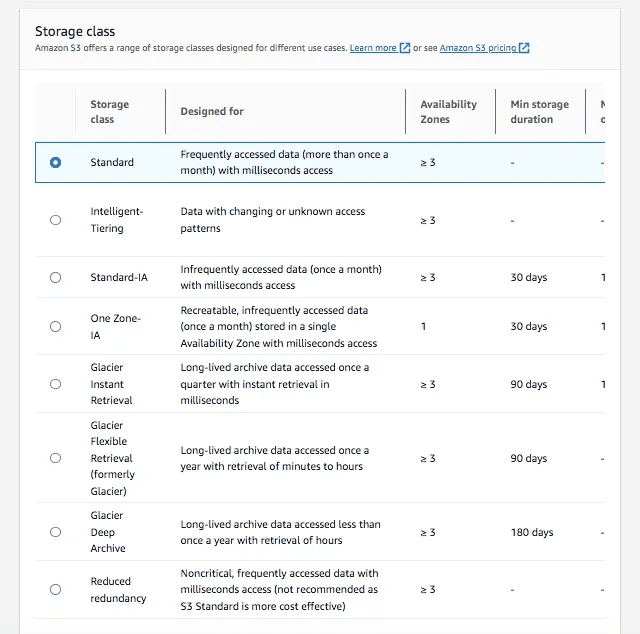The height and width of the screenshot is (634, 640).
Task: Click external-link icon next to Learn more
Action: point(404,48)
